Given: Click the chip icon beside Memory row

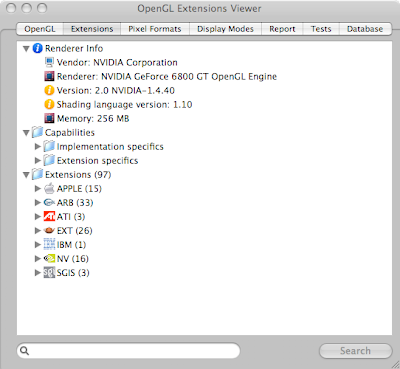Looking at the screenshot, I should [49, 118].
